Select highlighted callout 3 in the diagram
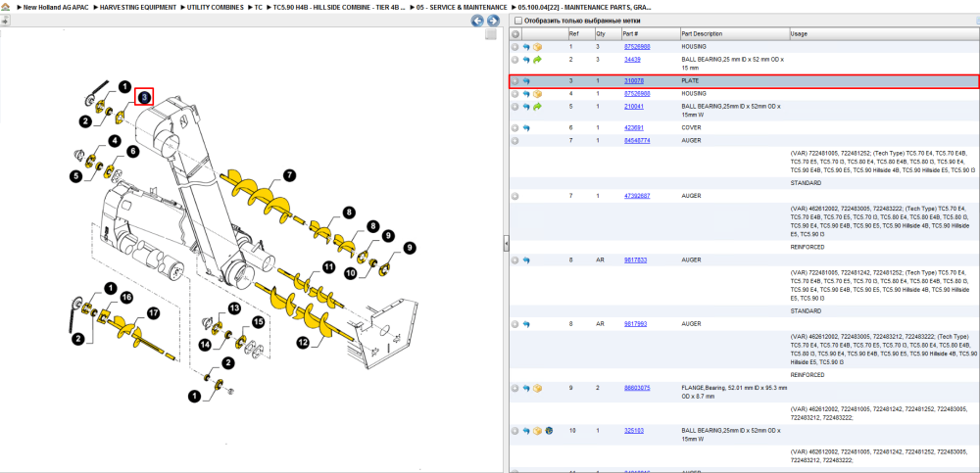Image resolution: width=980 pixels, height=473 pixels. click(x=144, y=96)
